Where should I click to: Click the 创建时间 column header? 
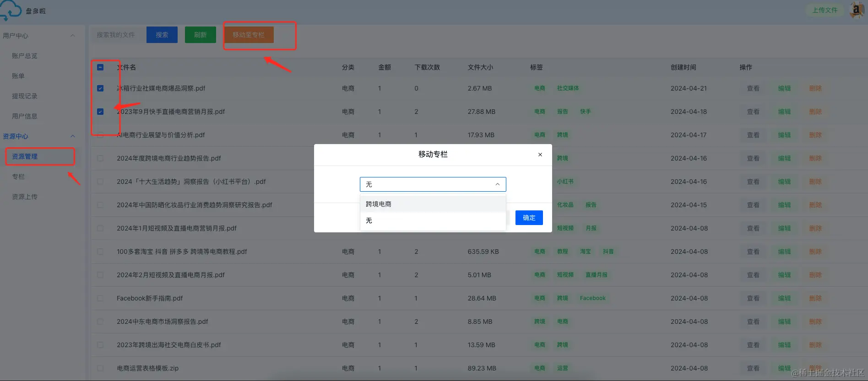[684, 67]
